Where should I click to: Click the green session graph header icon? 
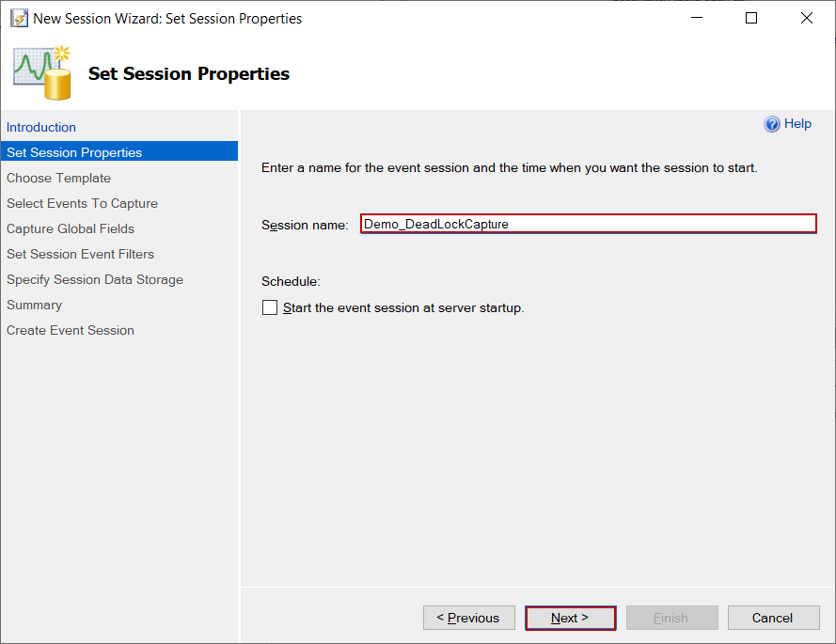[x=41, y=70]
